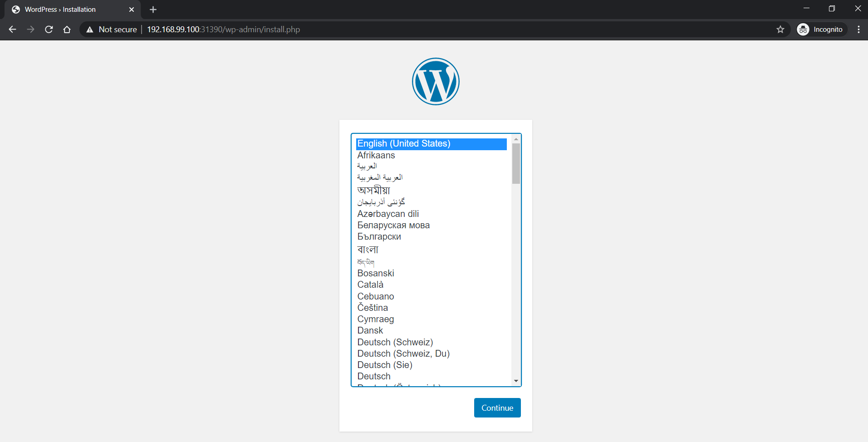Click the language list scroll-down arrow

tap(516, 381)
